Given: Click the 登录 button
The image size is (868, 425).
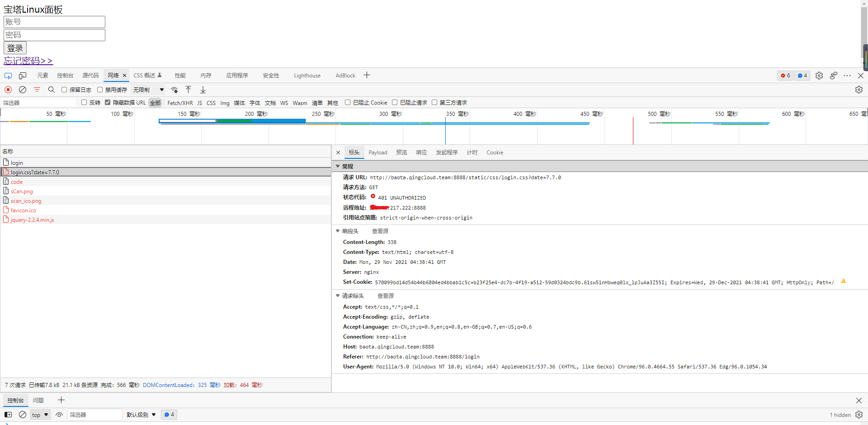Looking at the screenshot, I should [15, 48].
